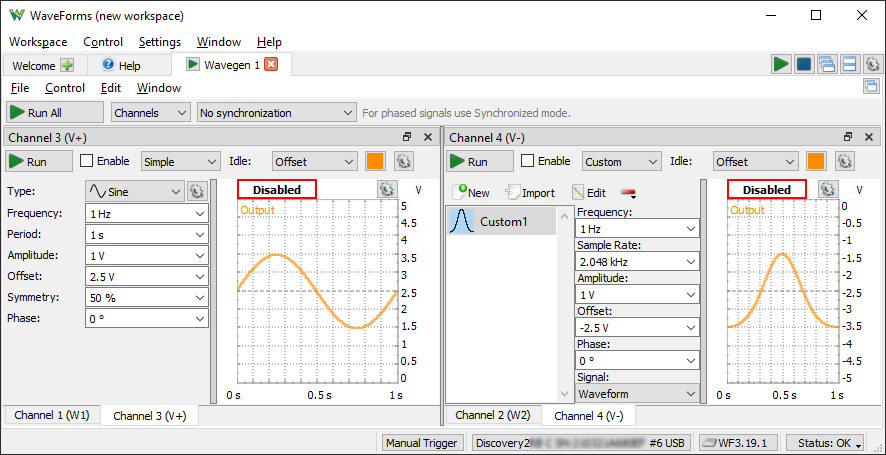Click the Channel 4 orange color swatch
The image size is (886, 455).
(x=815, y=161)
